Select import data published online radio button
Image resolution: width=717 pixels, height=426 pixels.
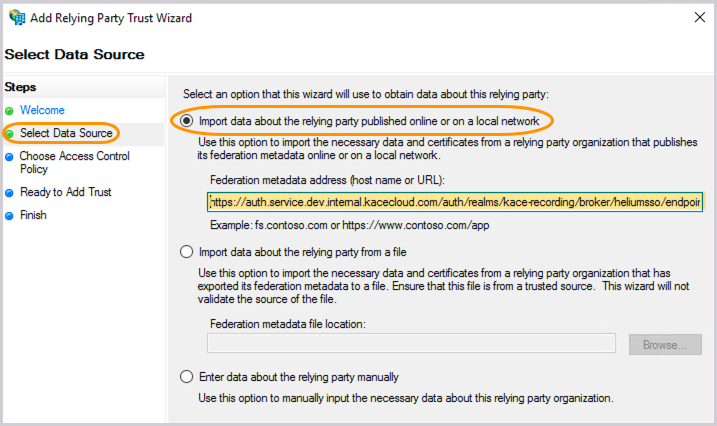(x=186, y=121)
